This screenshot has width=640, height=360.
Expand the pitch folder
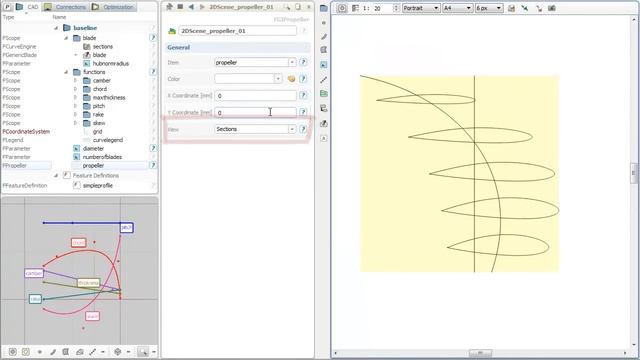[x=75, y=106]
